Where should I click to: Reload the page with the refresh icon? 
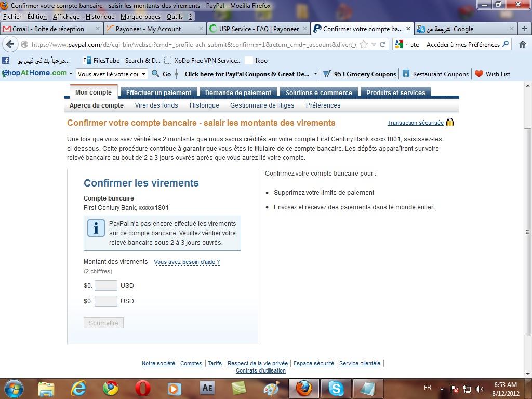click(383, 45)
